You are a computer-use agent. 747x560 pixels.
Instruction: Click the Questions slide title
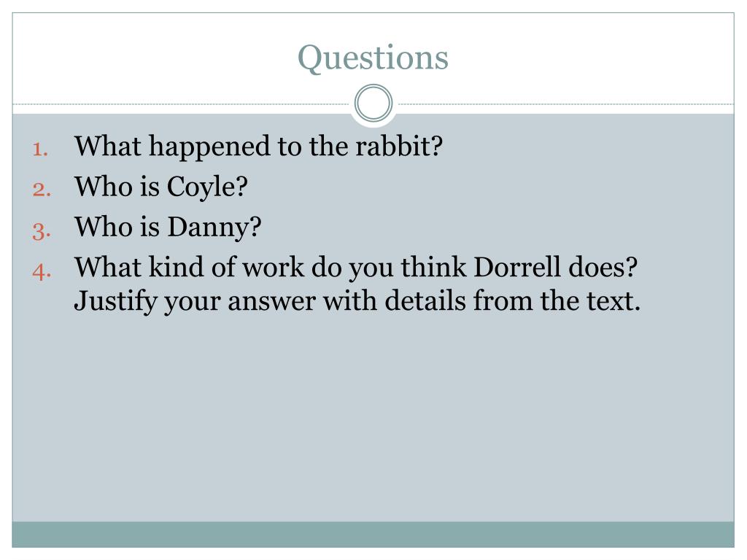pos(373,58)
